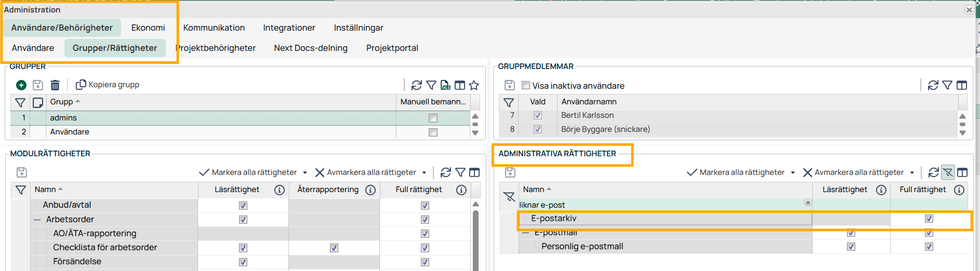Toggle Manuell bemanning checkbox for admins
The width and height of the screenshot is (980, 271).
[x=433, y=118]
